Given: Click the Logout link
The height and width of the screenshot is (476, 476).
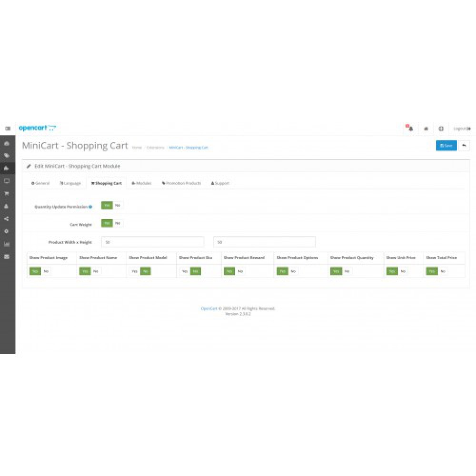Looking at the screenshot, I should (462, 129).
